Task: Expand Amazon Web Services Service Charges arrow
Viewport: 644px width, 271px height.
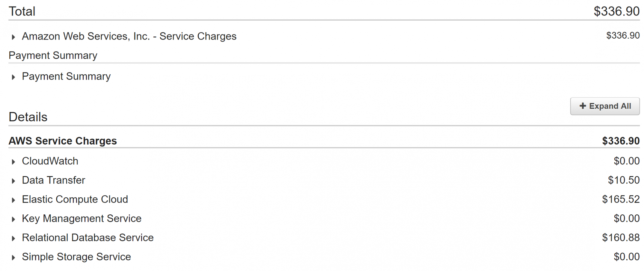Action: [13, 37]
